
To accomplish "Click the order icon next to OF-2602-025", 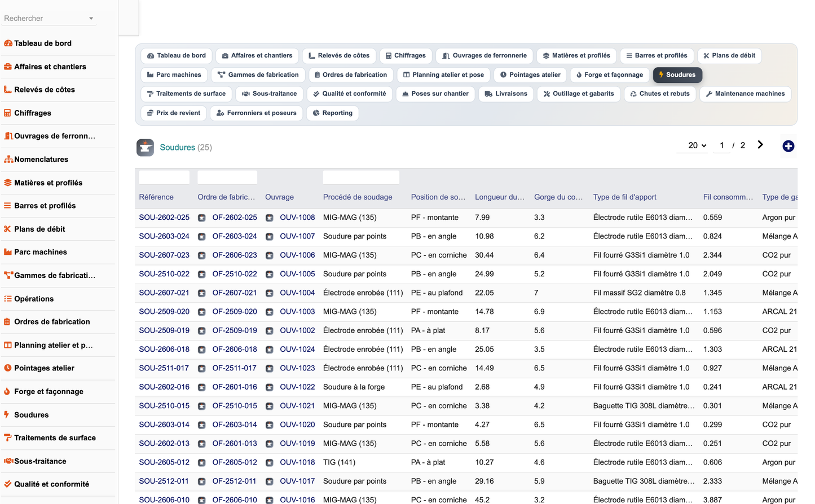I will tap(202, 218).
